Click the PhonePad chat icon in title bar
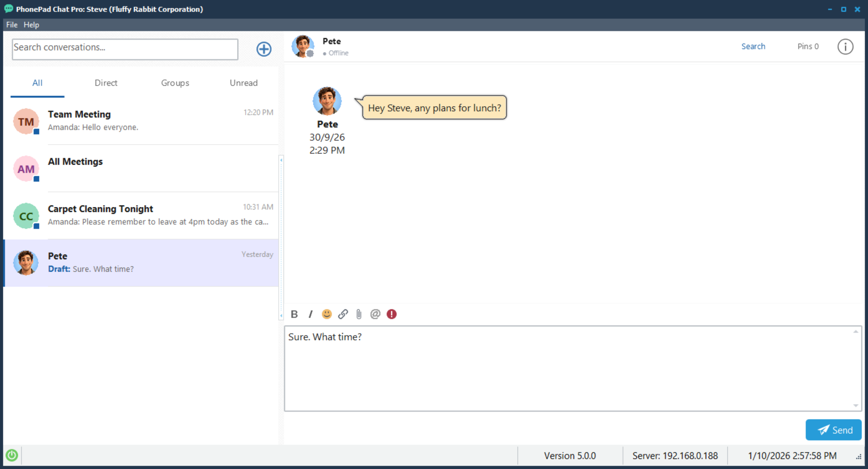The height and width of the screenshot is (469, 868). 9,9
